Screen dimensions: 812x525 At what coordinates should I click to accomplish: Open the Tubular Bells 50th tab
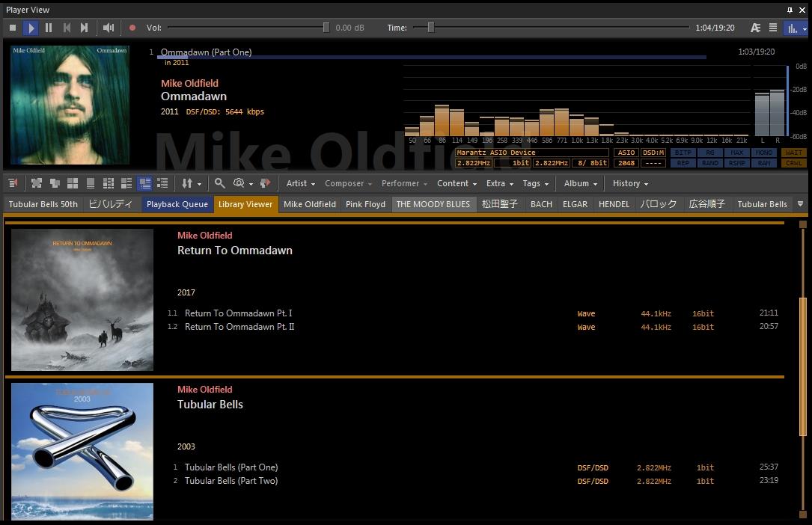coord(43,204)
